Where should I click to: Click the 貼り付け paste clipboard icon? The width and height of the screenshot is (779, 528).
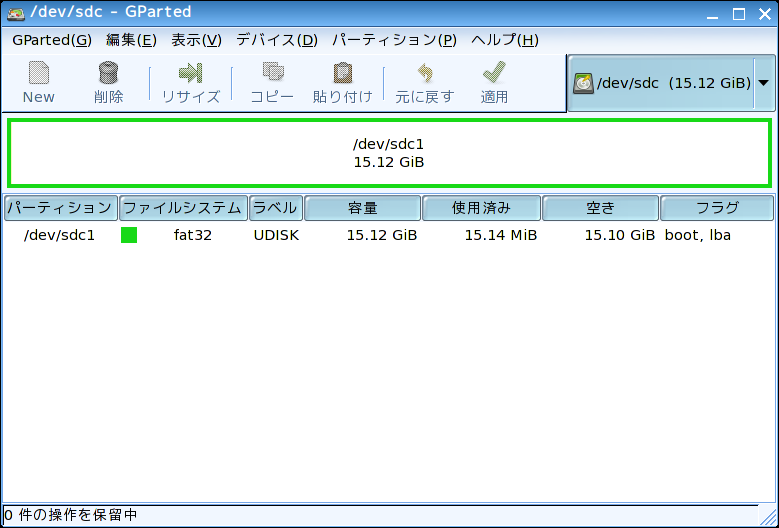(x=342, y=73)
